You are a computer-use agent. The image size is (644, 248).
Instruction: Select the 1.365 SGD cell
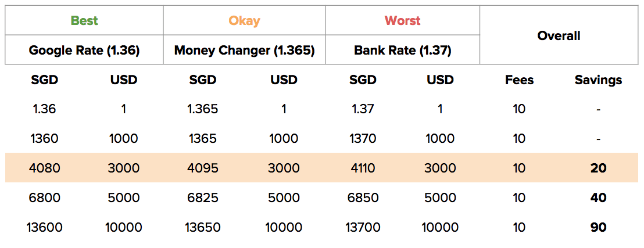tap(203, 109)
